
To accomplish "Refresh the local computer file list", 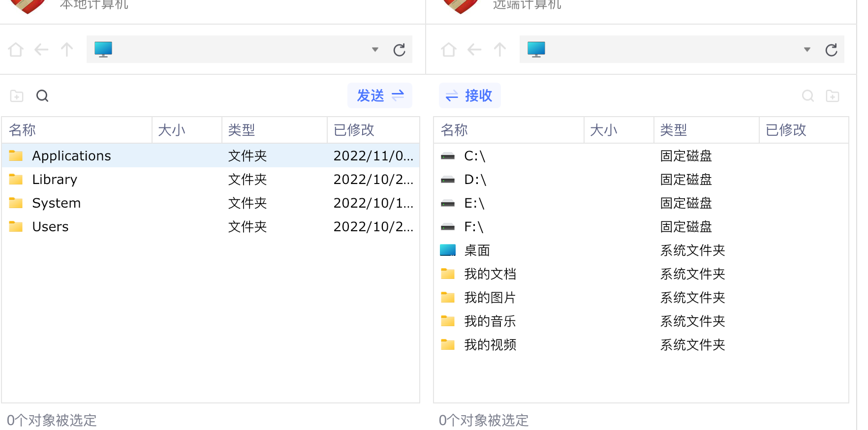I will pos(399,50).
